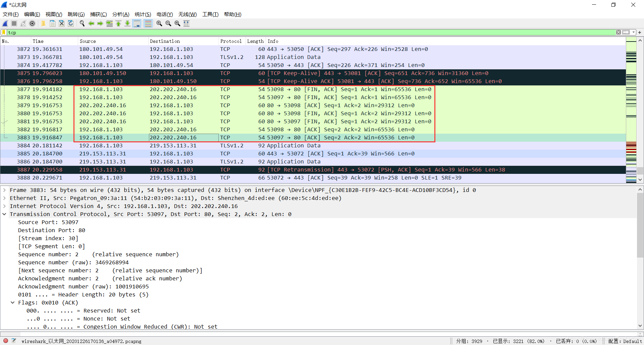Screen dimensions: 644x345
Task: Restart the current capture
Action: pyautogui.click(x=23, y=23)
